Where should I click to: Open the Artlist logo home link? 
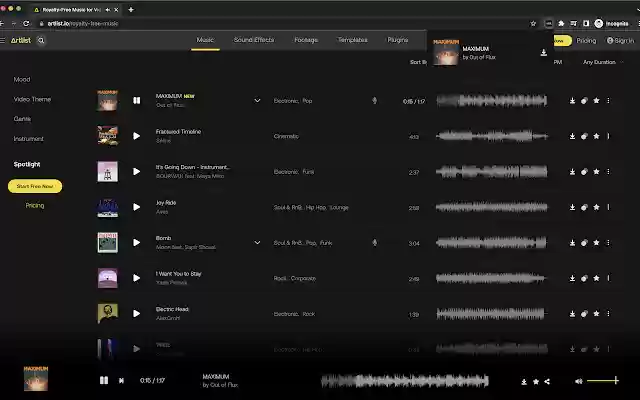click(x=21, y=40)
